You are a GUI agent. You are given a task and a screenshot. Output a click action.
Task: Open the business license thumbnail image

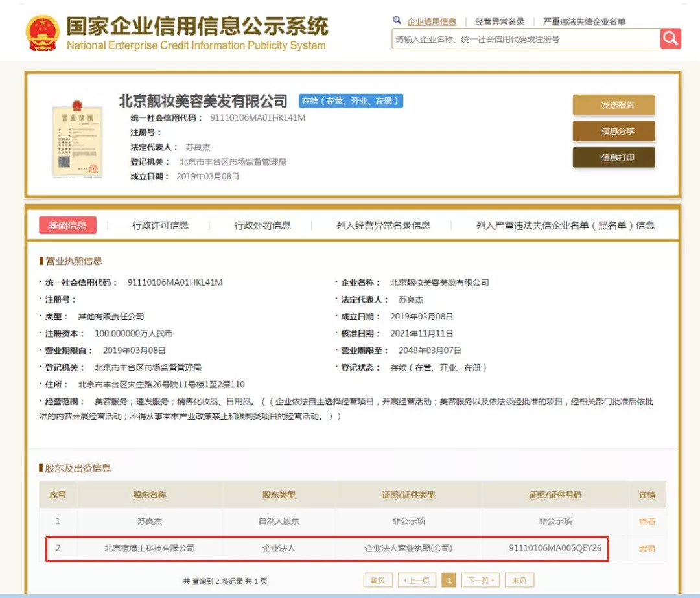pos(76,139)
